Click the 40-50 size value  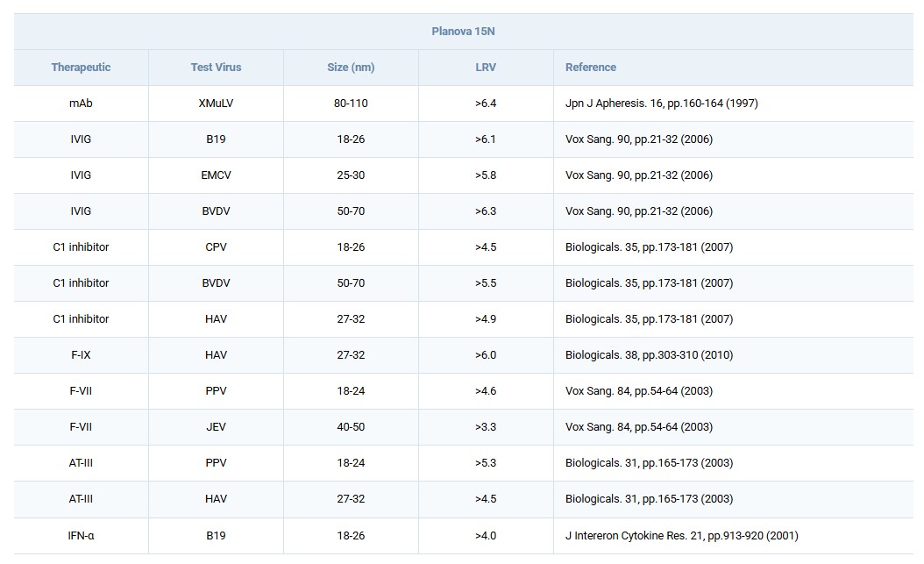tap(351, 427)
